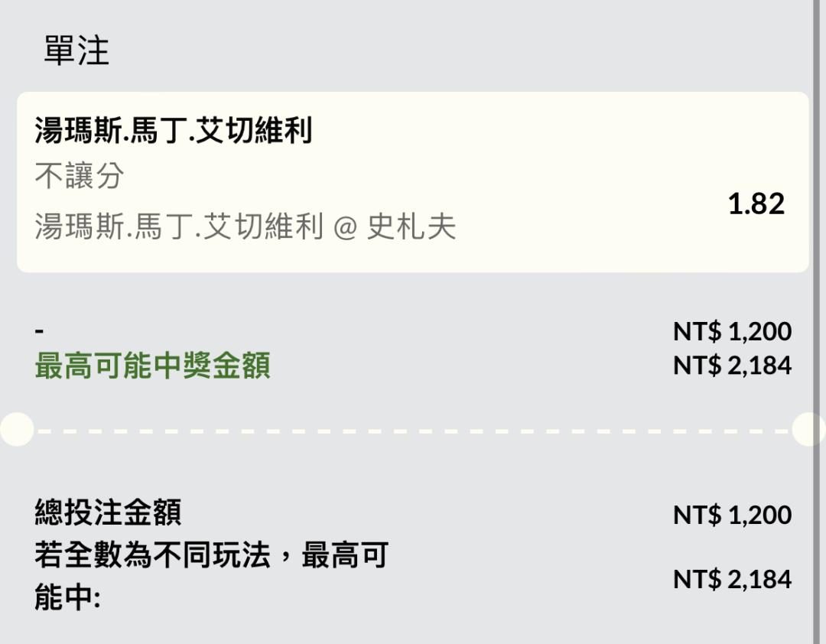
Task: Click the right ticket notch circle
Action: click(x=808, y=430)
